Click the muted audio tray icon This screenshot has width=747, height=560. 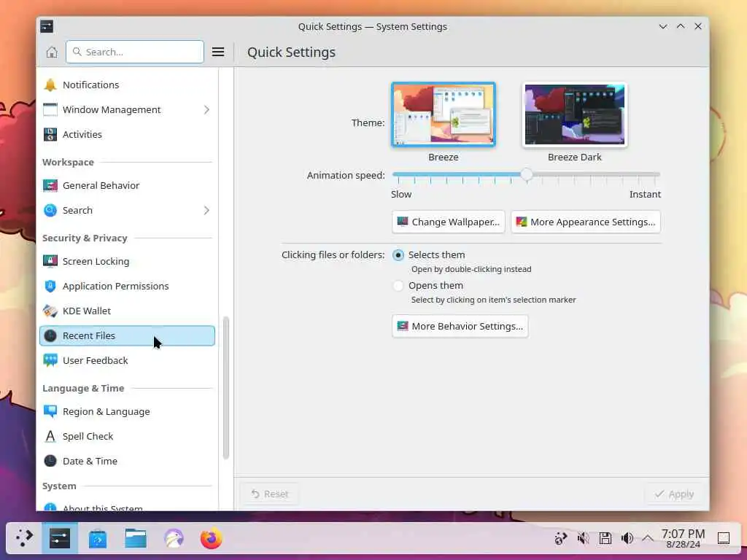coord(583,538)
